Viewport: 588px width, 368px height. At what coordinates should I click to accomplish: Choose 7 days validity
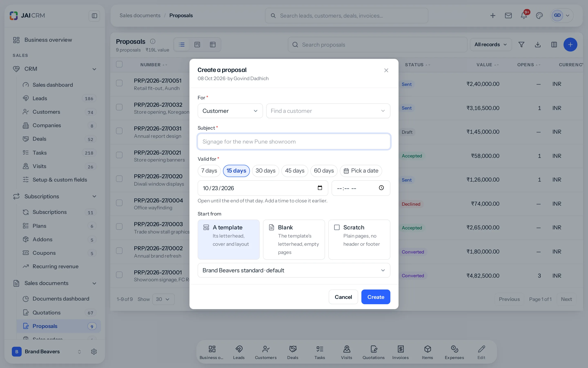(209, 171)
